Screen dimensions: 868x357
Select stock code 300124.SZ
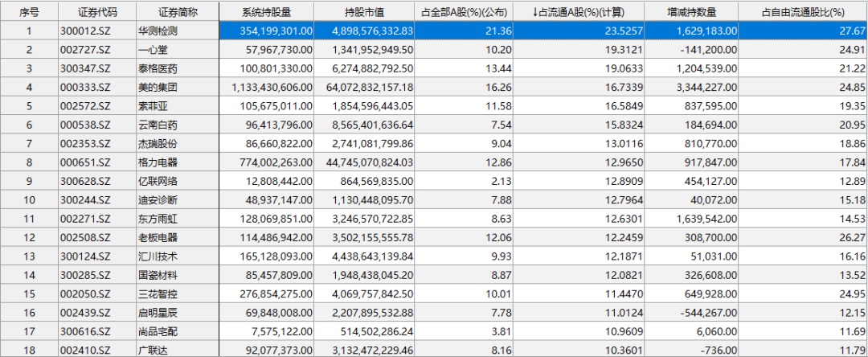pos(97,256)
